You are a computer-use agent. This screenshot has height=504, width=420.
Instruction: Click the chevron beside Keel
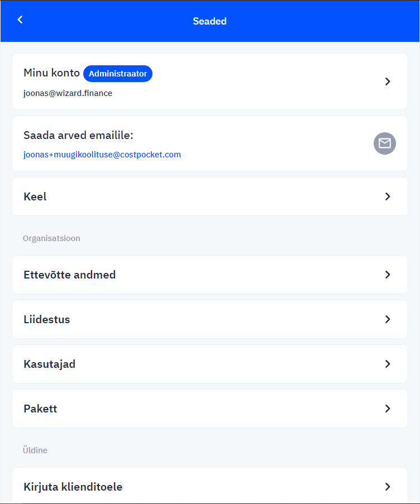click(388, 196)
